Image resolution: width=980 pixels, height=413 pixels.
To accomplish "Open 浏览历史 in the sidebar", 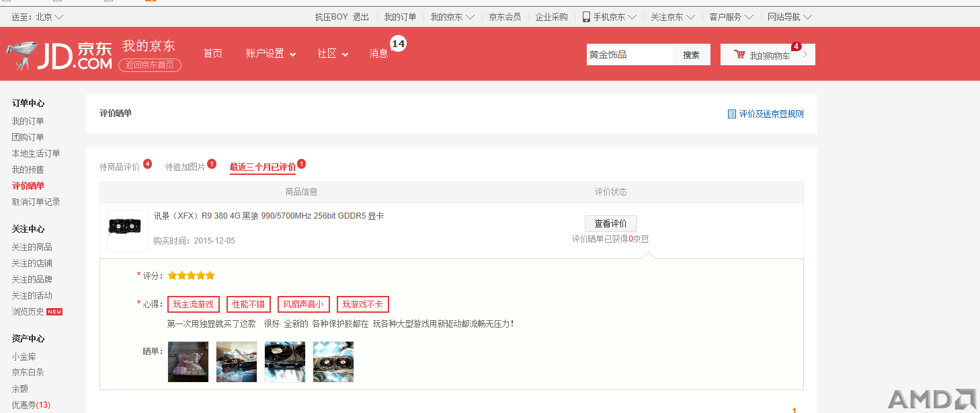I will pos(28,311).
